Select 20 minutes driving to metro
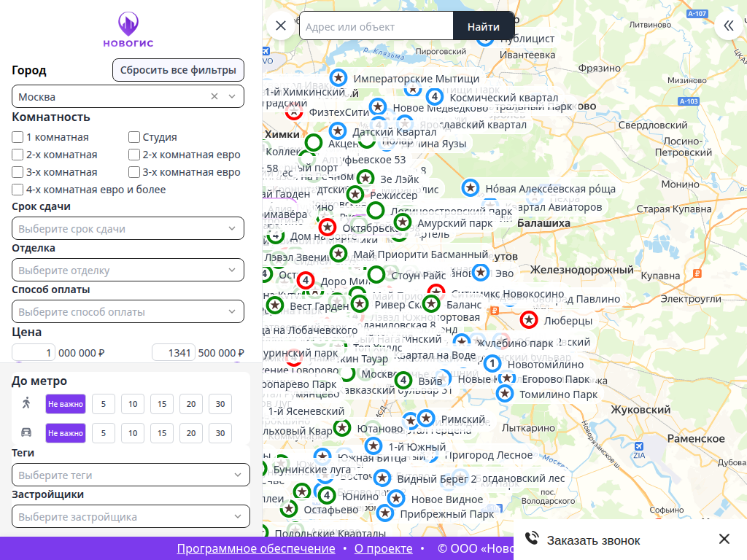Image resolution: width=747 pixels, height=560 pixels. click(191, 433)
